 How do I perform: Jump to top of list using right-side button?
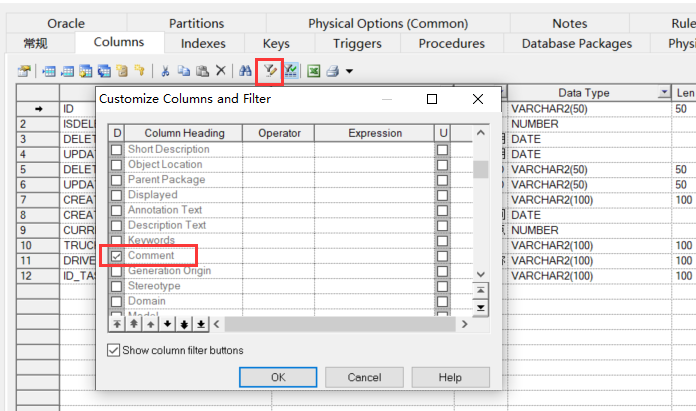click(x=480, y=291)
